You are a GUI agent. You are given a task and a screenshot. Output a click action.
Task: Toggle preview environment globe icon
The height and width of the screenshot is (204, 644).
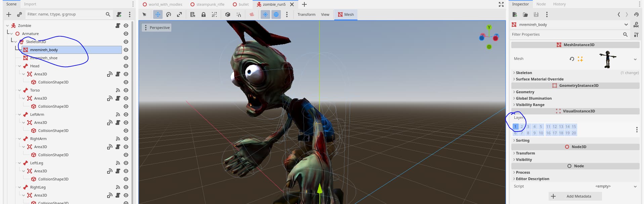[276, 14]
